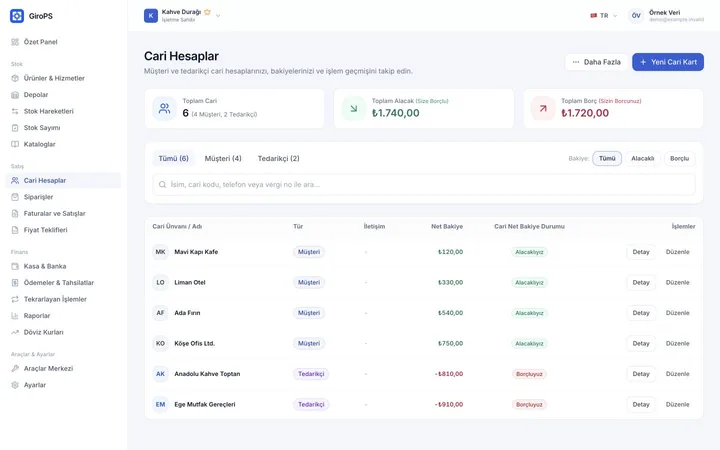Expand the Kahve Durağı business switcher chevron

[218, 16]
